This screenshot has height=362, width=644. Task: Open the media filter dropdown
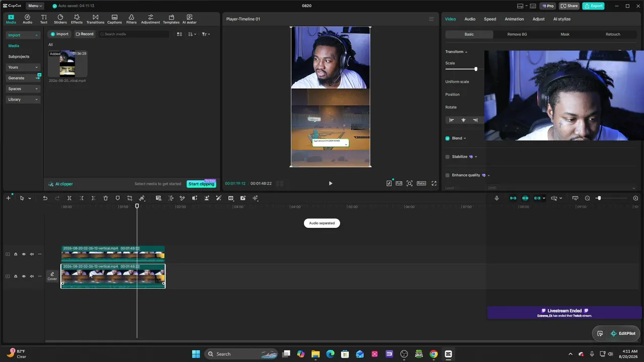pos(206,34)
